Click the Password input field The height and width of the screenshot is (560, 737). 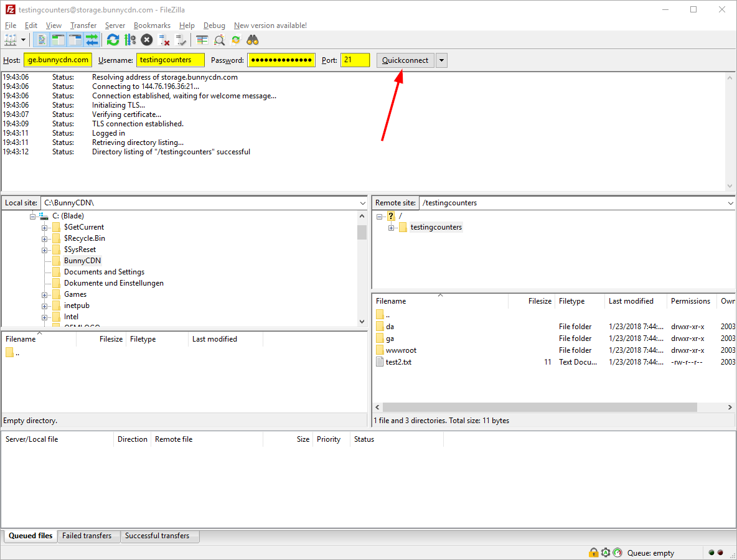click(x=281, y=60)
